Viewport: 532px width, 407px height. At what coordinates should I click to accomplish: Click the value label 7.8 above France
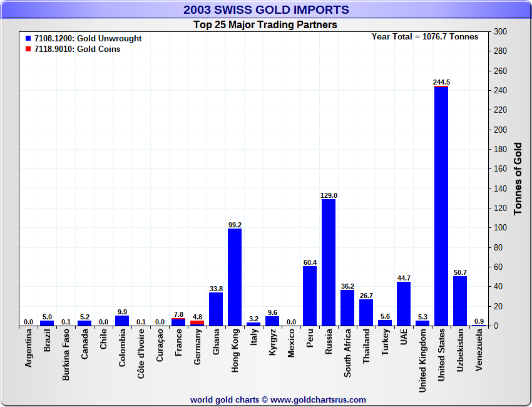pyautogui.click(x=178, y=314)
